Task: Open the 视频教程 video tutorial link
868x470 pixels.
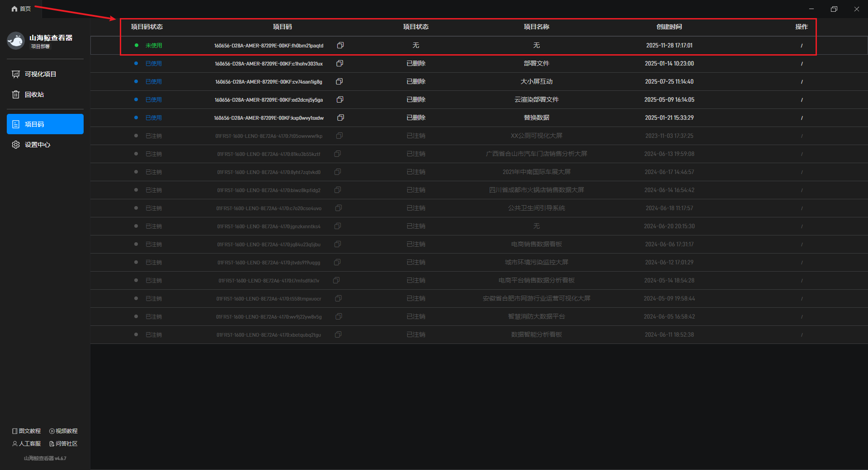Action: (63, 431)
